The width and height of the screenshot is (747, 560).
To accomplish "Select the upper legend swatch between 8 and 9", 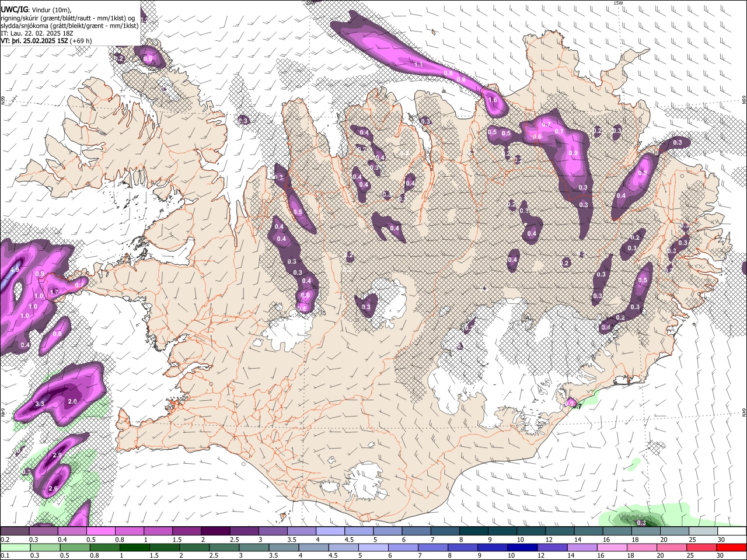I will (x=473, y=531).
